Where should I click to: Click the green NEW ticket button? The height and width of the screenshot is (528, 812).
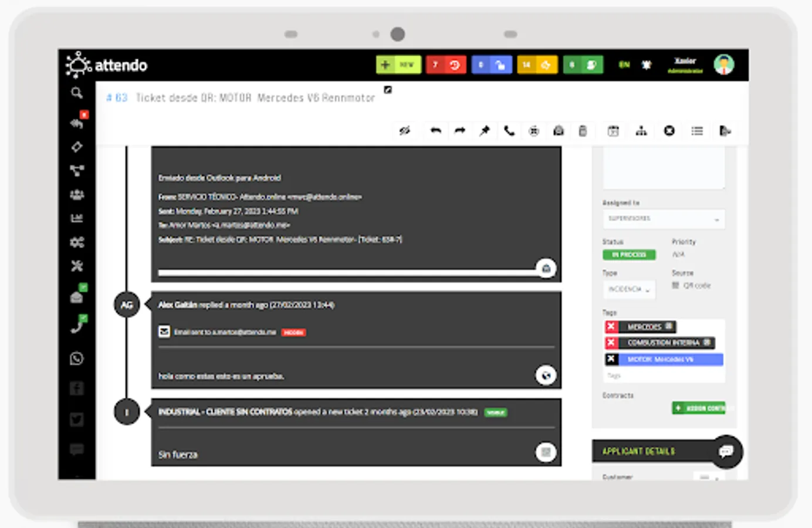point(398,65)
